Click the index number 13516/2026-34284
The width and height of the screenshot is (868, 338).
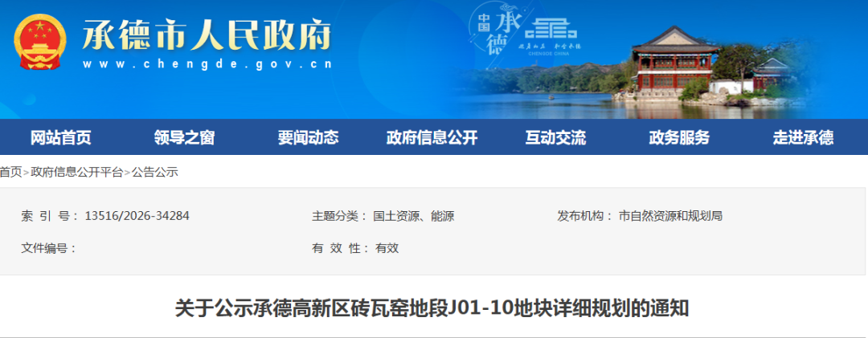pyautogui.click(x=137, y=216)
